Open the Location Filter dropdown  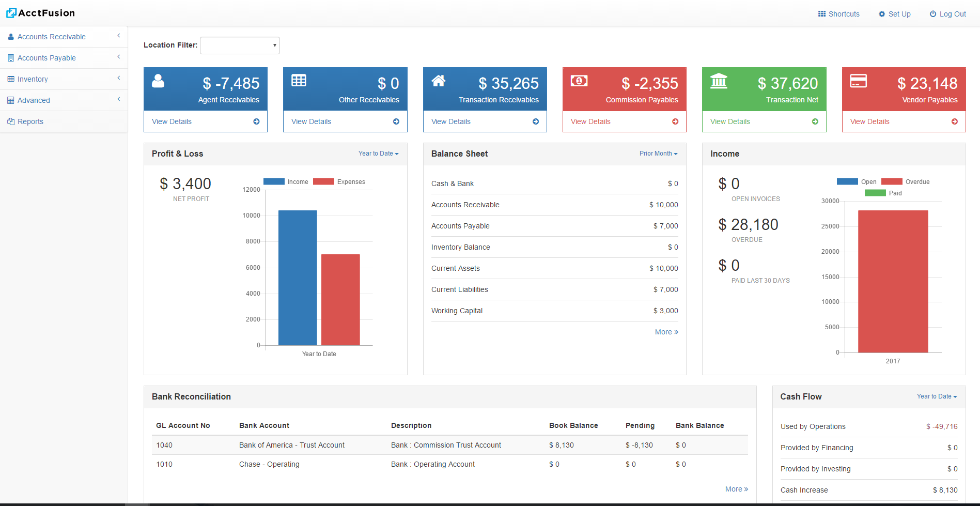pos(240,45)
